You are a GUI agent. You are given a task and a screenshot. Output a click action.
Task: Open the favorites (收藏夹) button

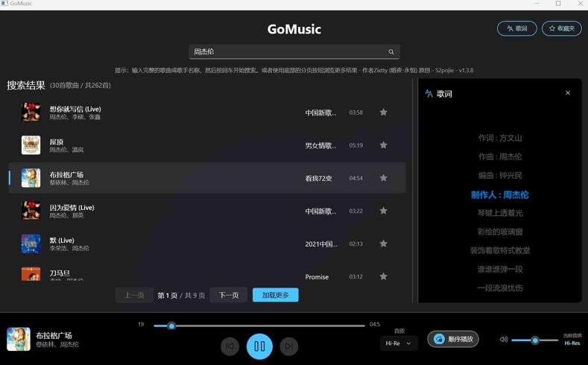coord(562,28)
